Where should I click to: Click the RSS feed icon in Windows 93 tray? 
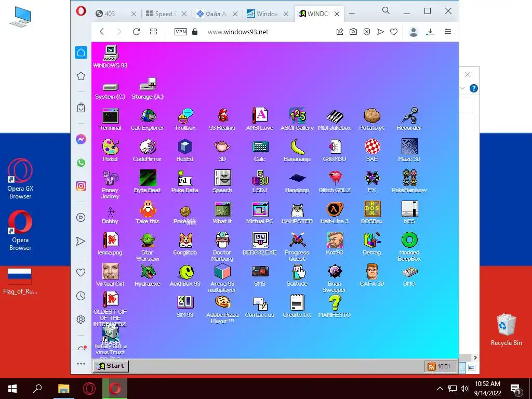click(432, 366)
